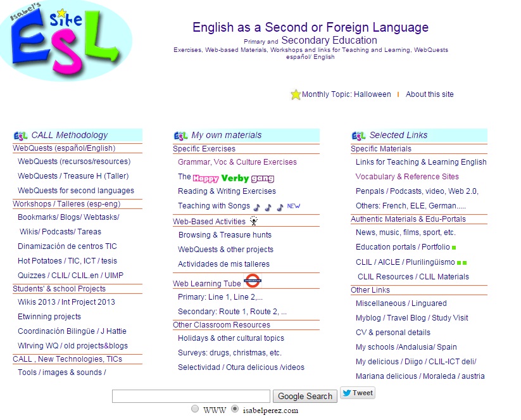Click a music note icon after Teaching with Songs
521x420 pixels.
[x=256, y=207]
